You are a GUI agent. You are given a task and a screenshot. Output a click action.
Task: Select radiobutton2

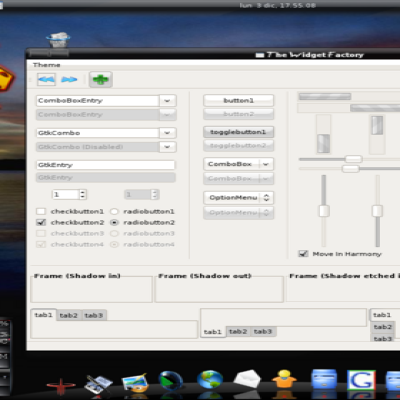click(x=114, y=222)
